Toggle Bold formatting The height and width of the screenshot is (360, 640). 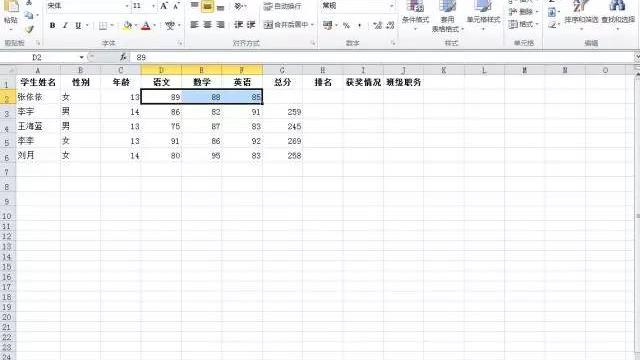coord(52,26)
